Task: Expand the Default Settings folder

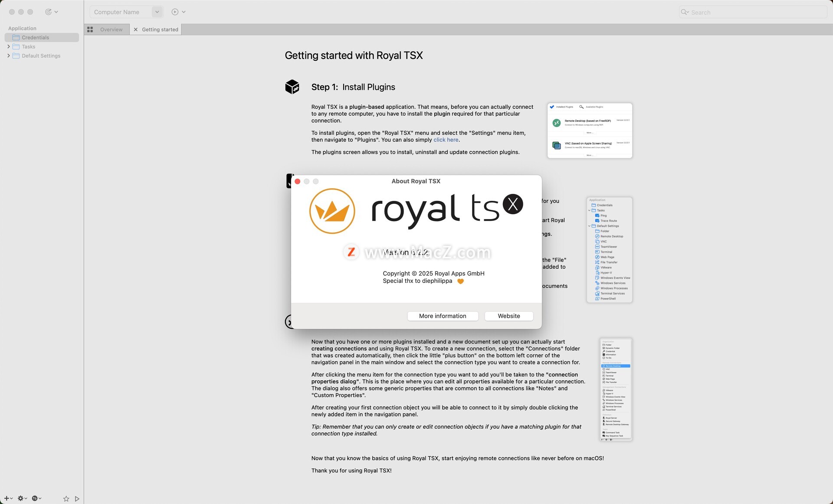Action: coord(8,56)
